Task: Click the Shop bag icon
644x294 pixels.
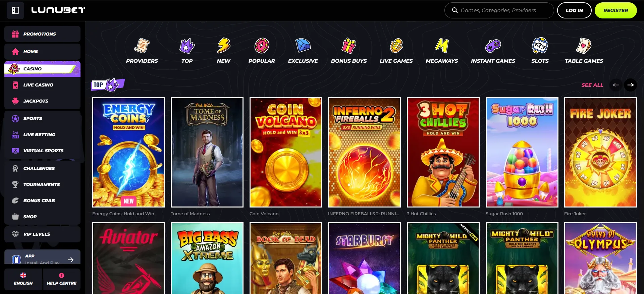Action: (x=15, y=217)
